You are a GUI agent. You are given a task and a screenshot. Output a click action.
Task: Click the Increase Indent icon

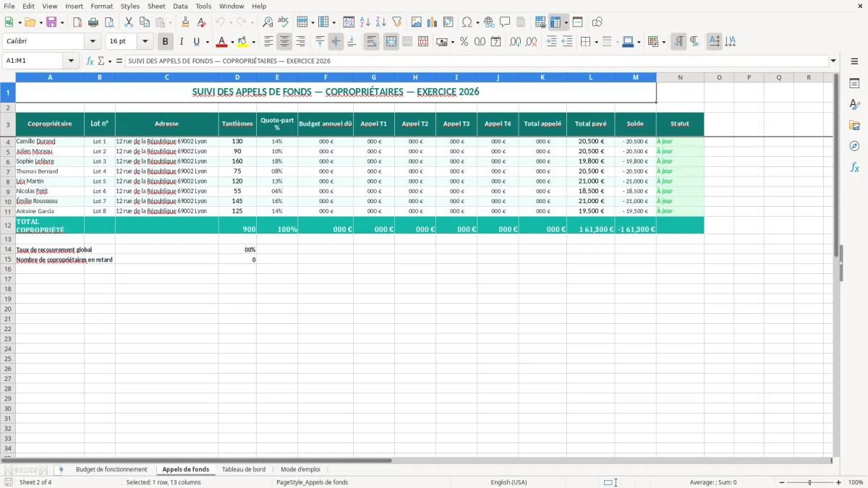551,42
